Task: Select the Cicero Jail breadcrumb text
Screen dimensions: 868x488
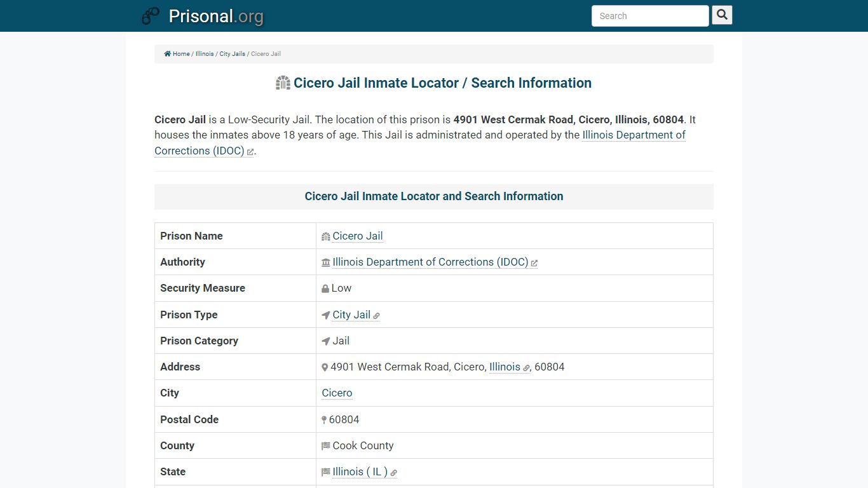Action: 266,54
